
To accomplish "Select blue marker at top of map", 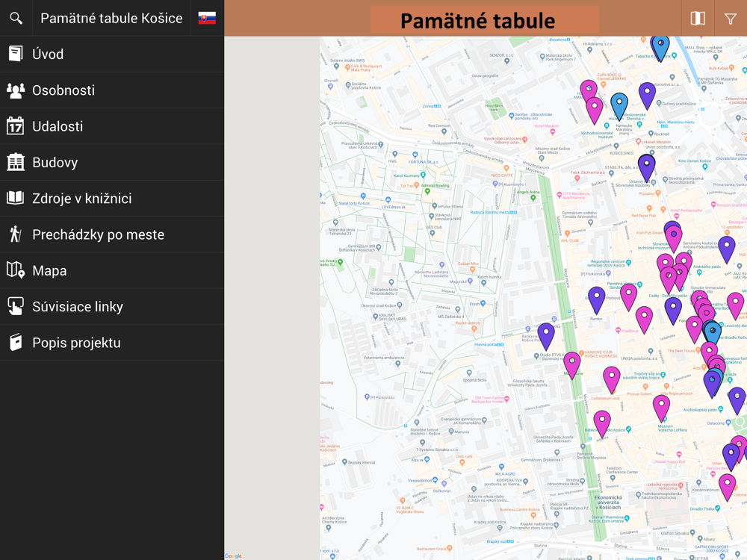I will point(660,48).
